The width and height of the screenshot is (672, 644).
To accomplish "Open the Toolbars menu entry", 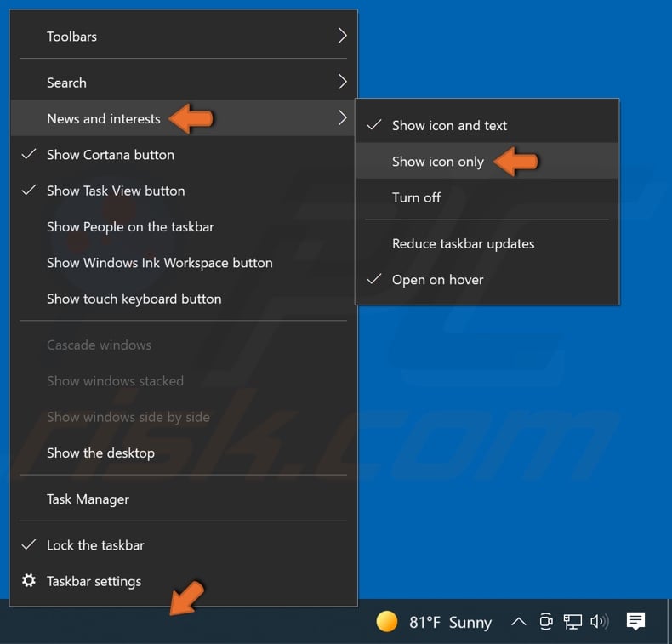I will click(x=184, y=36).
